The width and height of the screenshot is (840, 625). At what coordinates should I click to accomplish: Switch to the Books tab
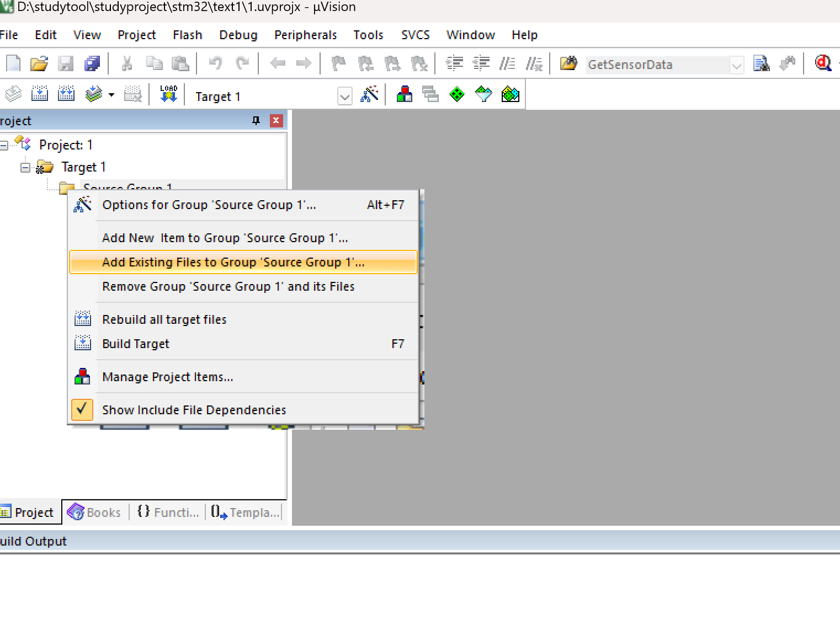coord(94,512)
